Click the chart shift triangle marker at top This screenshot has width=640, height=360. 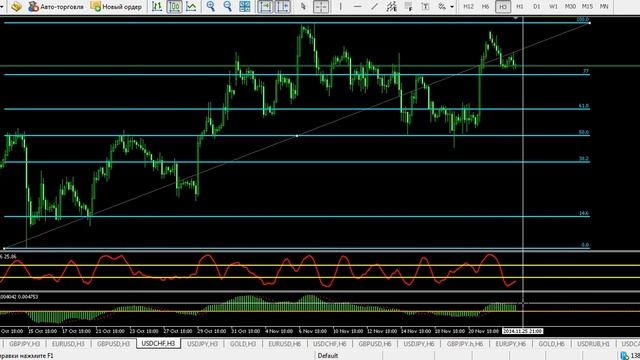click(516, 18)
